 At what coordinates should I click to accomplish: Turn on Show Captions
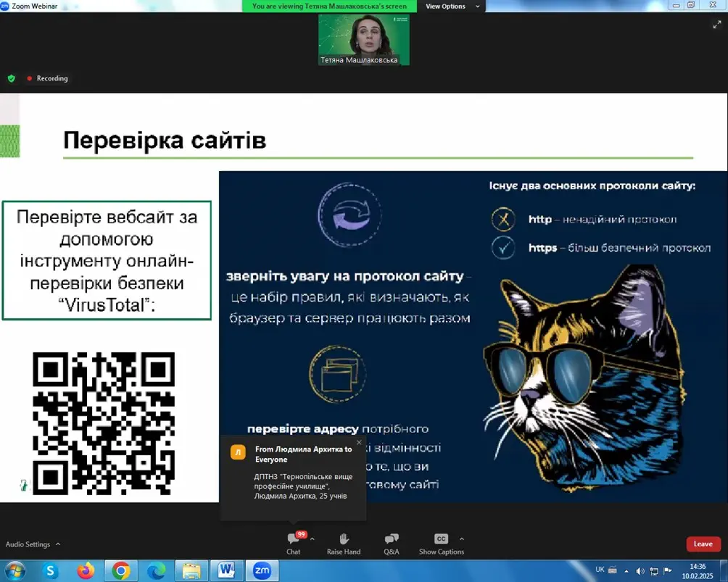(441, 544)
